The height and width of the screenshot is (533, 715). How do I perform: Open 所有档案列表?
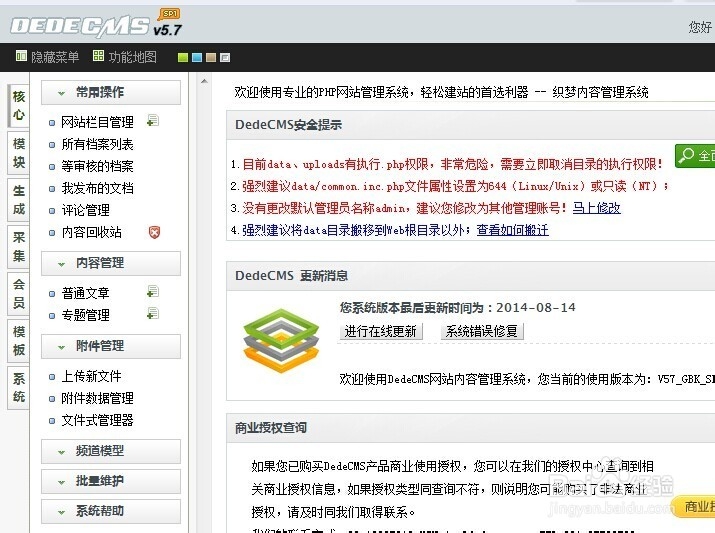(x=97, y=145)
